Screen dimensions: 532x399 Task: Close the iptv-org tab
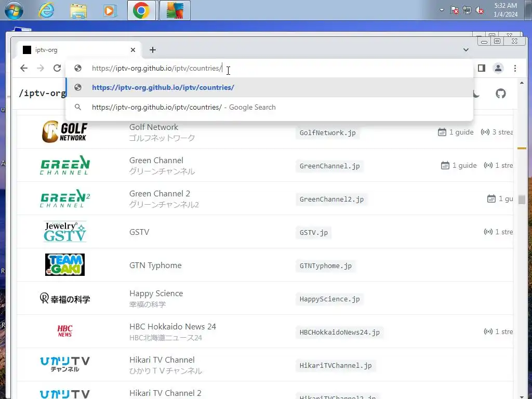pos(132,50)
